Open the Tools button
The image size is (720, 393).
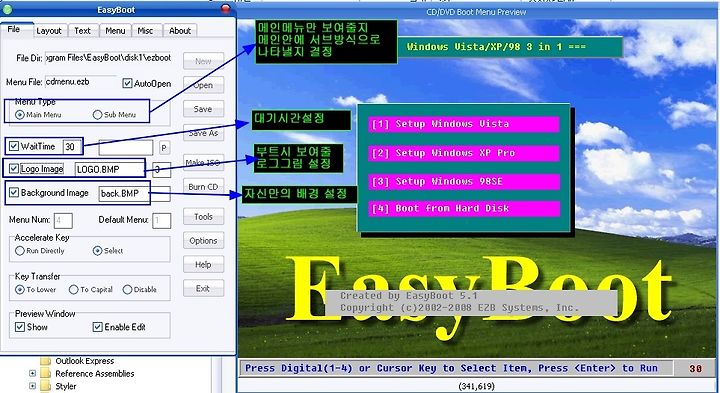point(203,216)
